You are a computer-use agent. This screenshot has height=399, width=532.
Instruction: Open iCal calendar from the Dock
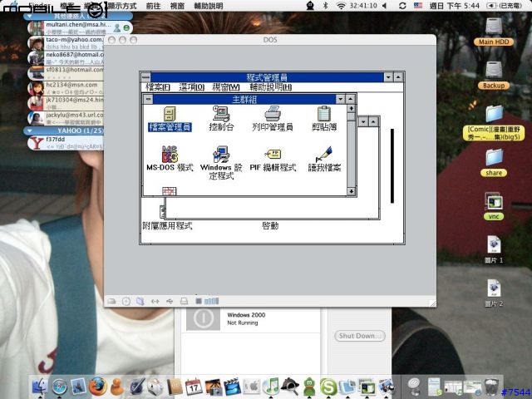click(194, 387)
